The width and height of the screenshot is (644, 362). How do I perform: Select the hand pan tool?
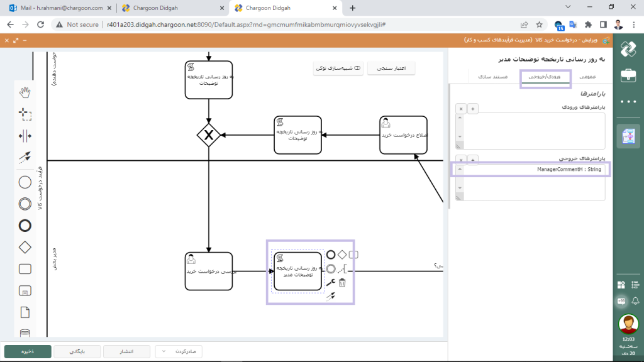point(25,92)
